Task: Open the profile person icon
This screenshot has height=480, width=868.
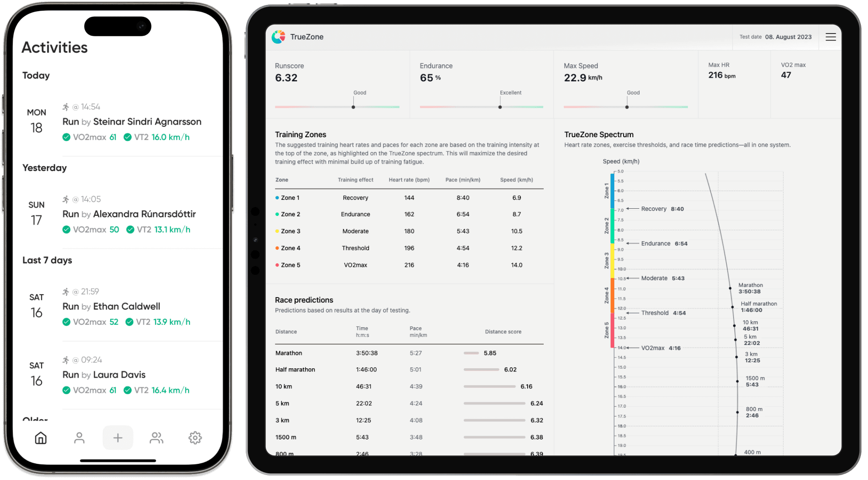Action: pyautogui.click(x=79, y=438)
